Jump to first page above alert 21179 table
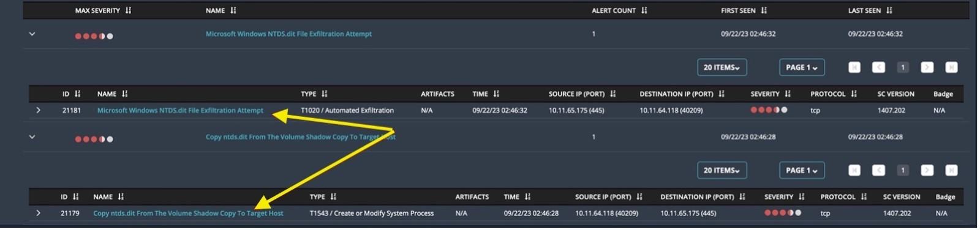 tap(854, 170)
